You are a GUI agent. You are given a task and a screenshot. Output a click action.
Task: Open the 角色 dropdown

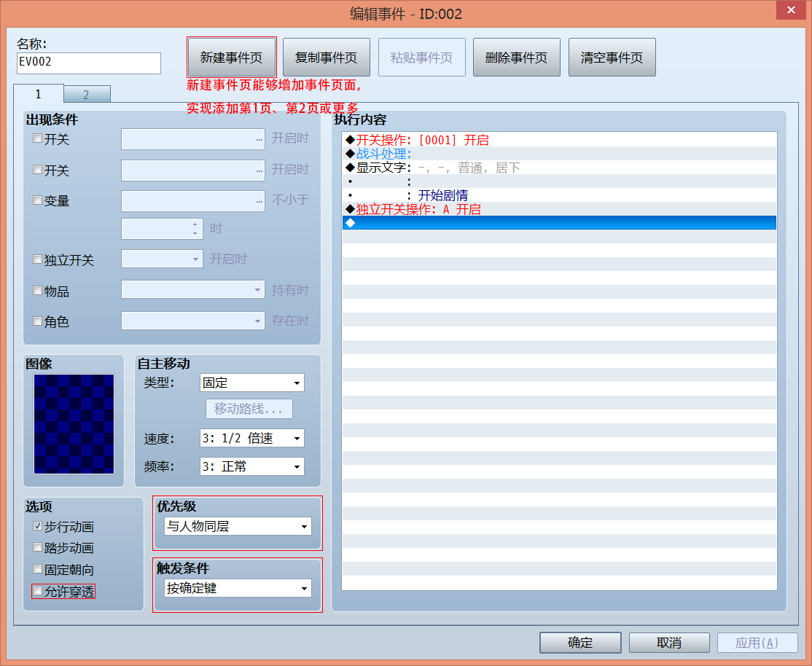pyautogui.click(x=192, y=321)
